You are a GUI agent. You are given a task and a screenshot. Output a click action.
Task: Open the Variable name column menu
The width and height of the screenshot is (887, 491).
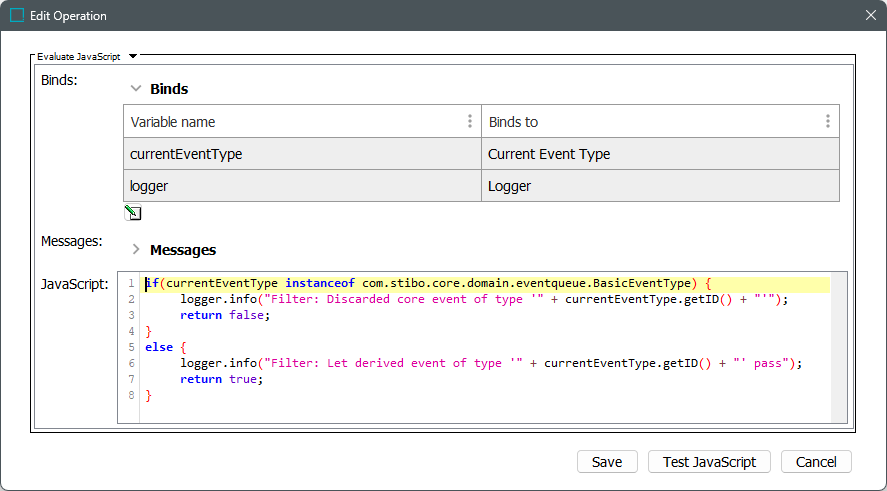470,121
